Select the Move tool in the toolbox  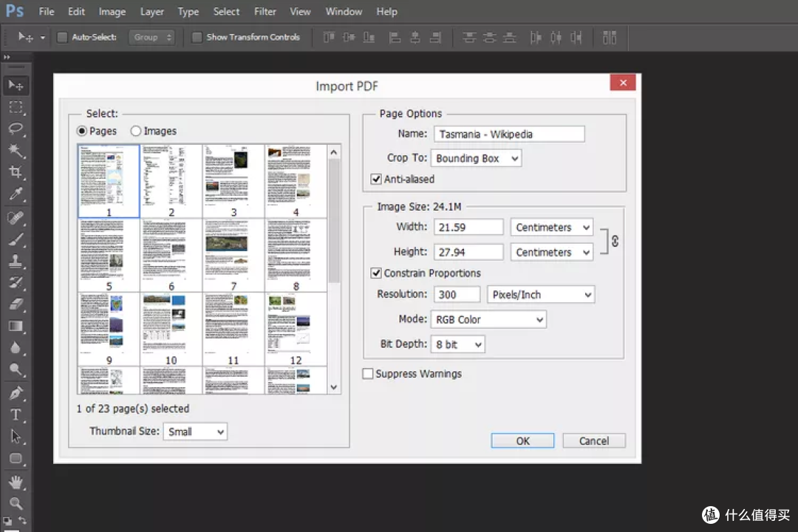[16, 86]
